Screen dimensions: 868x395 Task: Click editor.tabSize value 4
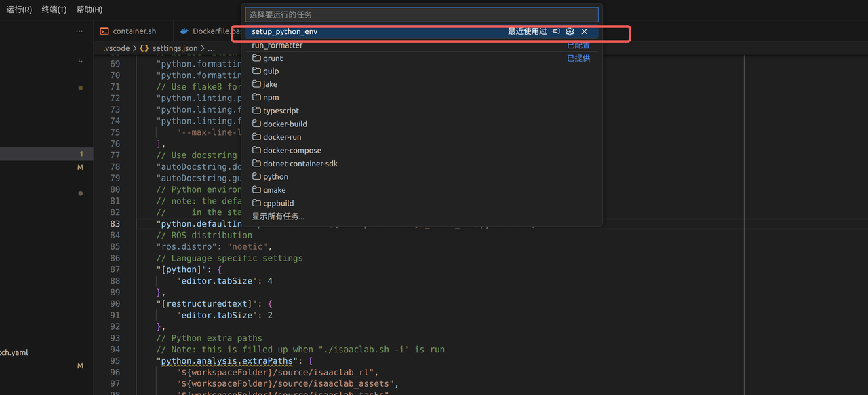(270, 281)
